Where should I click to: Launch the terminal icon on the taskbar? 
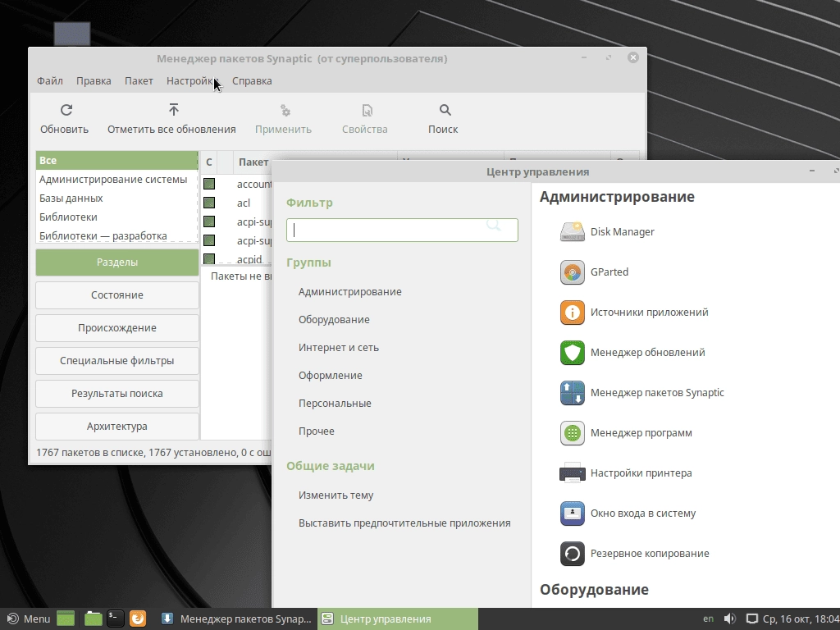115,619
